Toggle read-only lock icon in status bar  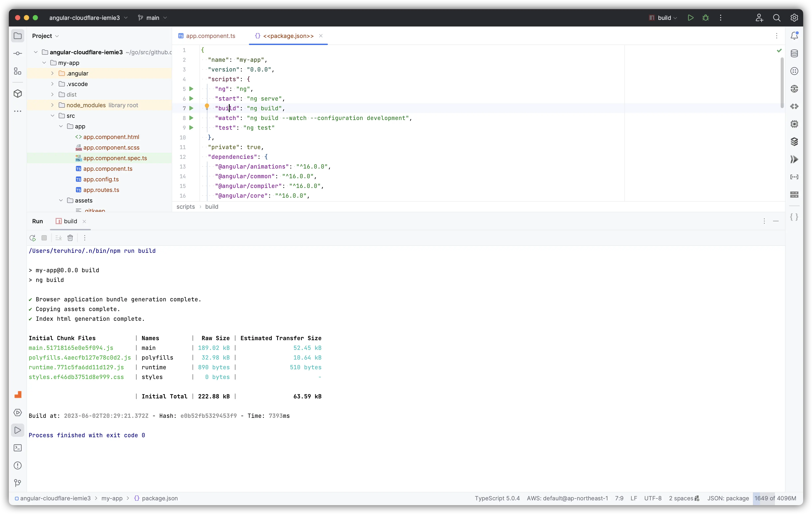pyautogui.click(x=697, y=498)
